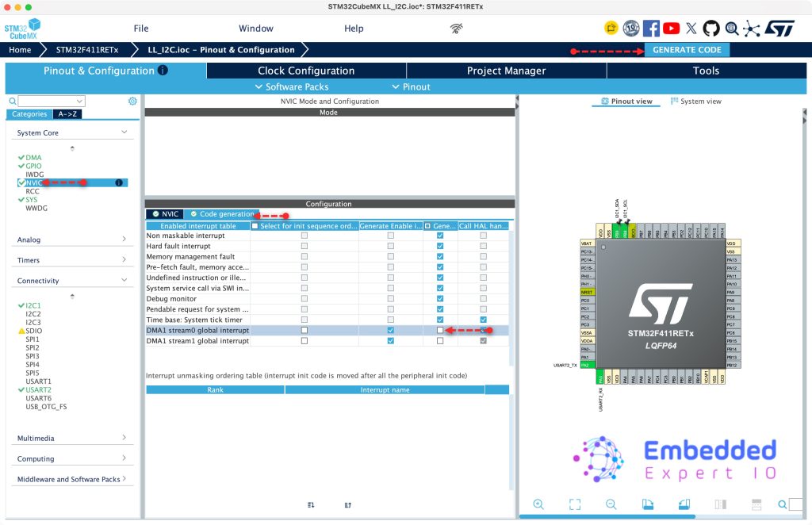Click the move-rank-up sort icon
812x525 pixels.
coord(348,505)
